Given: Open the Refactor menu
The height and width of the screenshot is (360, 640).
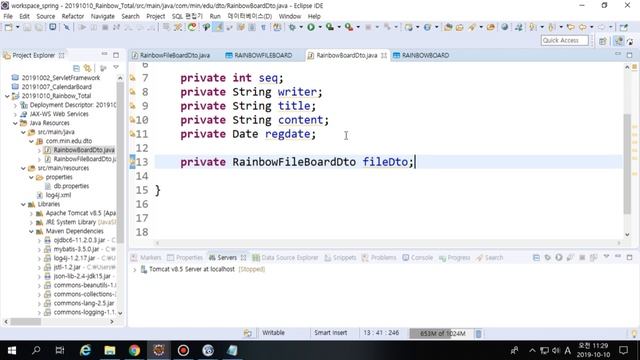Looking at the screenshot, I should click(73, 16).
